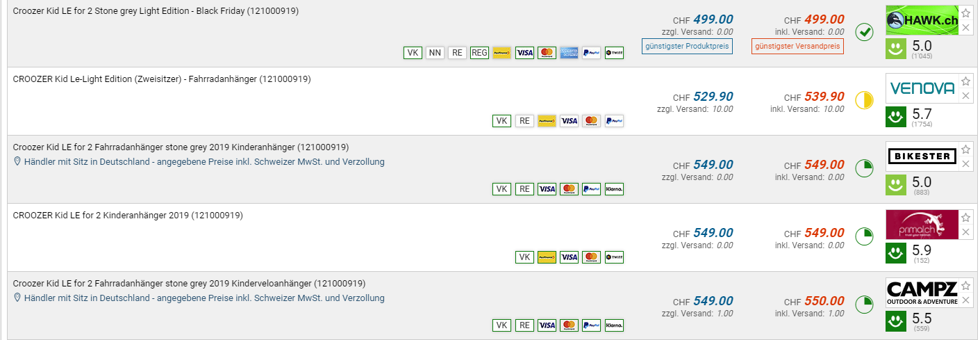Screen dimensions: 980x340
Task: Favorite the HAWK.ch shop with star
Action: (x=965, y=13)
